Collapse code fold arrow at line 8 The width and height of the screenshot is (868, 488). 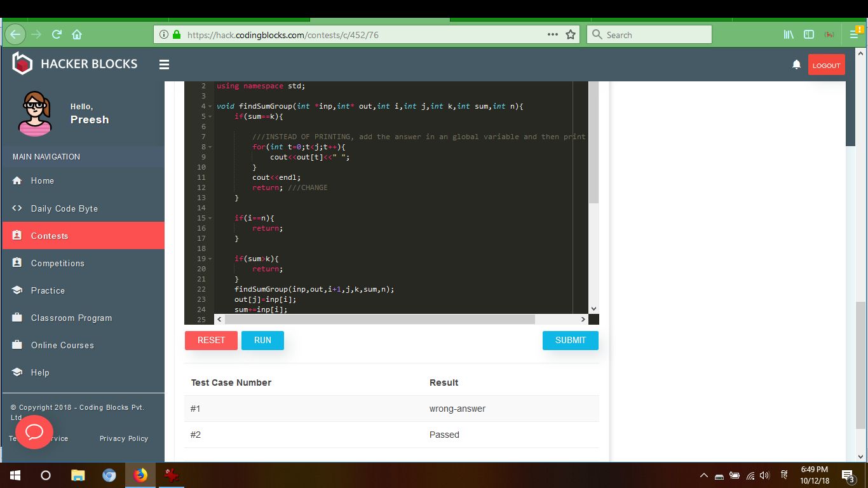(210, 147)
